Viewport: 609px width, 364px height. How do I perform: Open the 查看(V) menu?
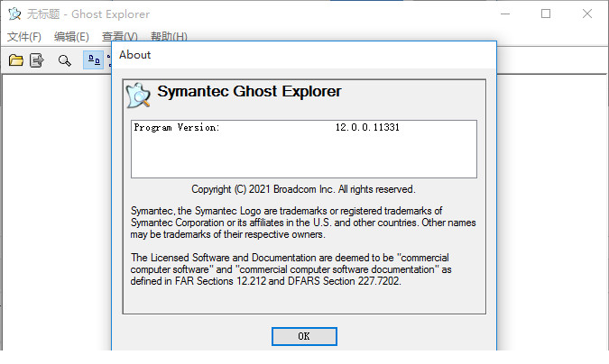pos(120,37)
